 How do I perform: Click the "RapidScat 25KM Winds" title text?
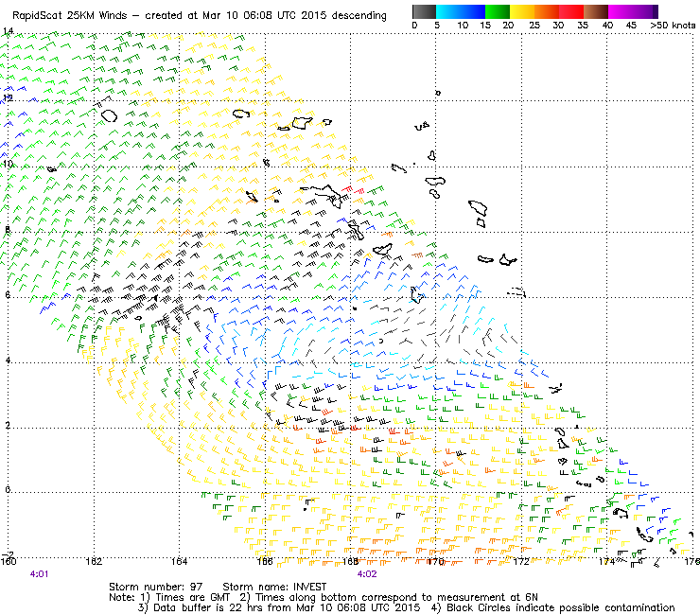70,16
